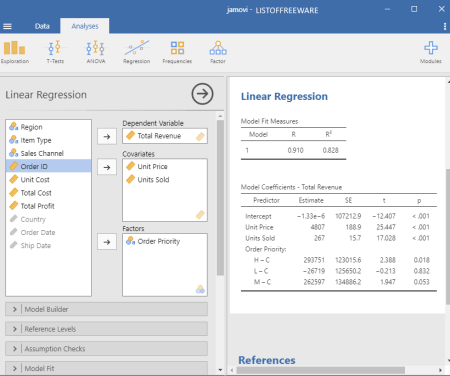Viewport: 450px width, 376px height.
Task: Click the H – C estimate 293751
Action: coord(314,260)
